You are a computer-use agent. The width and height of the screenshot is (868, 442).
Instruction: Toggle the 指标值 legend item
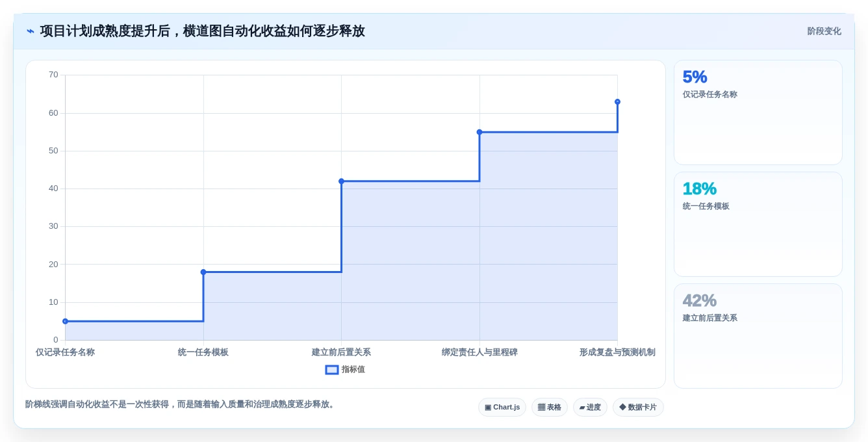pyautogui.click(x=345, y=369)
